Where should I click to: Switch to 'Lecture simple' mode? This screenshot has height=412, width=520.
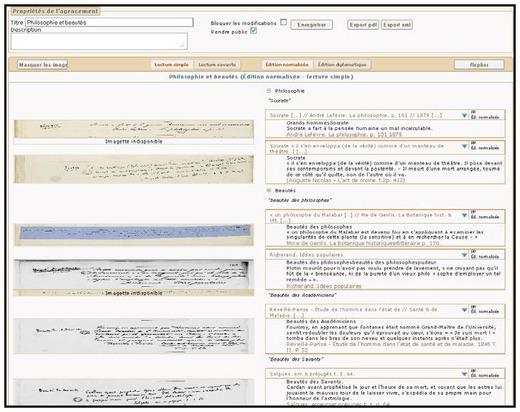click(x=171, y=64)
